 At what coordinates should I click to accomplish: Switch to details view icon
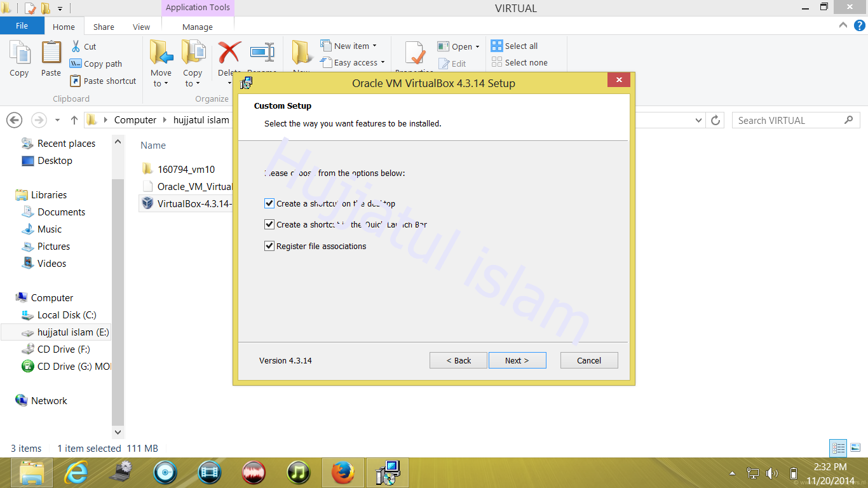[x=839, y=448]
